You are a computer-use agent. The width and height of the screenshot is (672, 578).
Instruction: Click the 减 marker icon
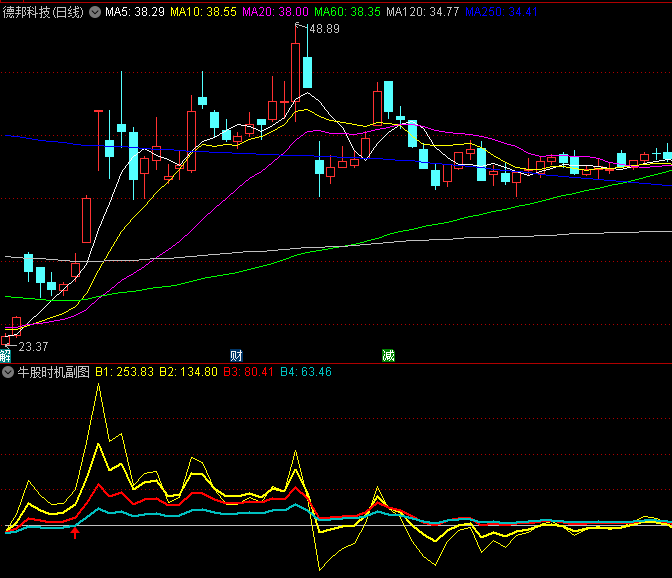388,356
